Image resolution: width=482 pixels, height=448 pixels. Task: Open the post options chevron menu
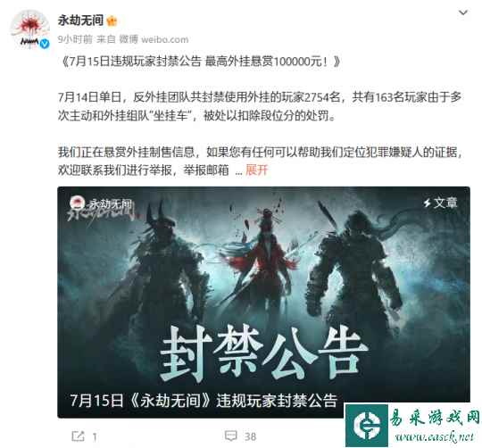click(463, 12)
